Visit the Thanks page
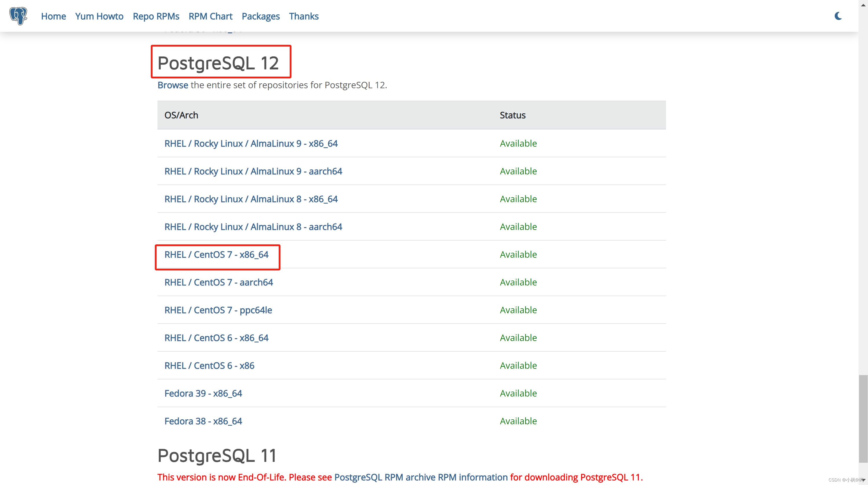Viewport: 868px width, 485px height. click(303, 16)
